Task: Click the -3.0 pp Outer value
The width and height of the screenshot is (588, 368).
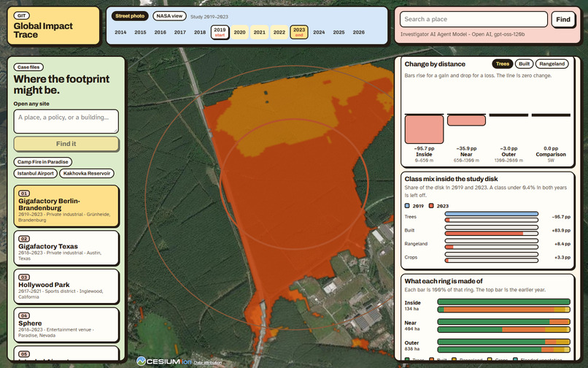Action: click(509, 148)
